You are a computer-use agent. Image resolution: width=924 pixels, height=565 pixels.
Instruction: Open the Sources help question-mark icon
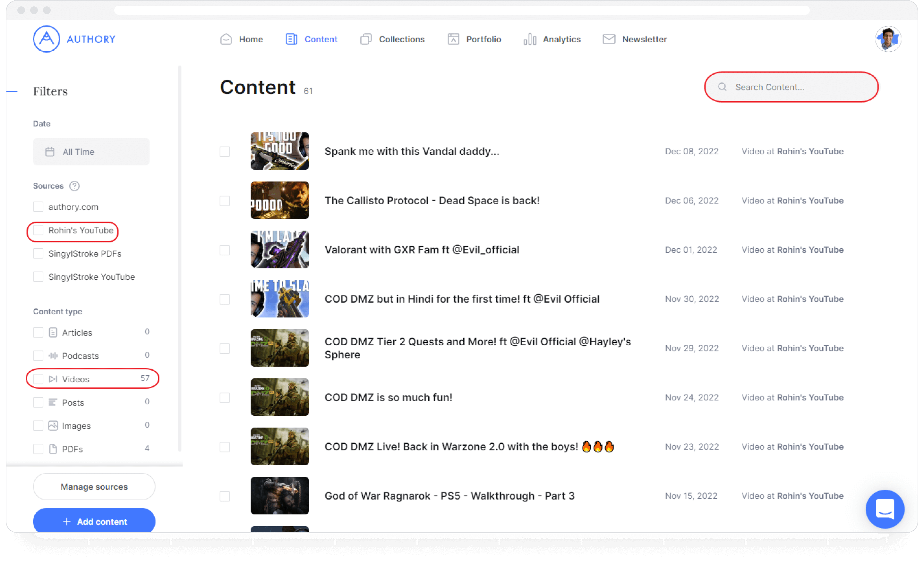click(75, 186)
